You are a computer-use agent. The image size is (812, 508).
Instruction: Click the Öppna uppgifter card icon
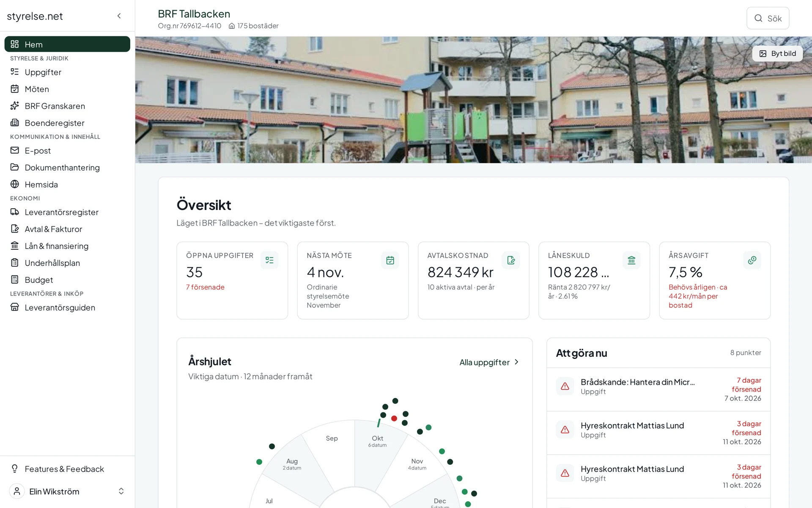[x=269, y=260]
